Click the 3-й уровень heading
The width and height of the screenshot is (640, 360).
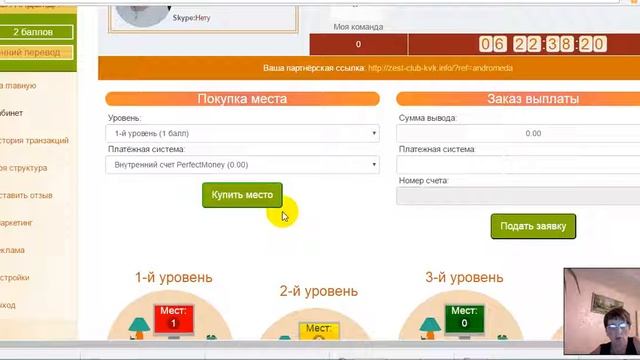[x=464, y=278]
